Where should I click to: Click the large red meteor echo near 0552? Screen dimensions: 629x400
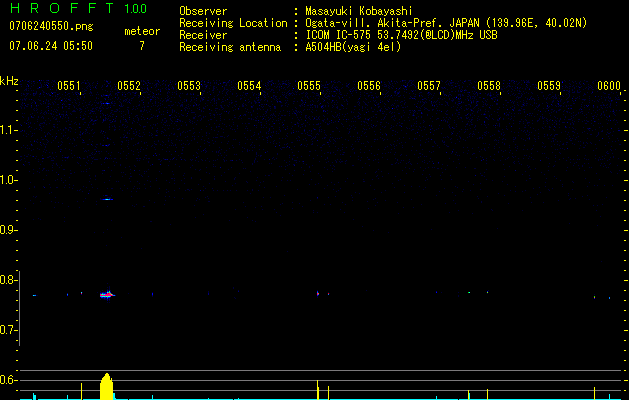[107, 295]
